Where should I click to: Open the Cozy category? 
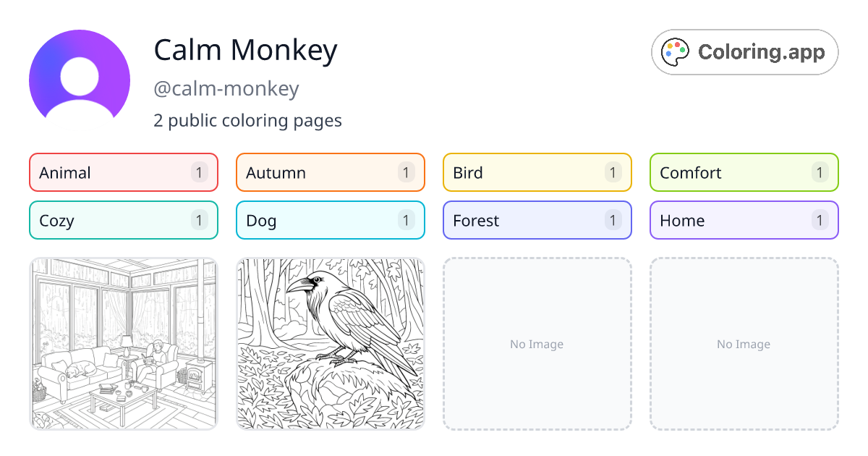(123, 220)
